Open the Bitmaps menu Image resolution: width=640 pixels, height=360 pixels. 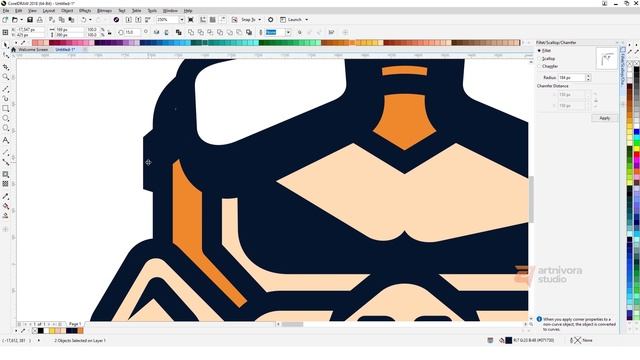(104, 11)
